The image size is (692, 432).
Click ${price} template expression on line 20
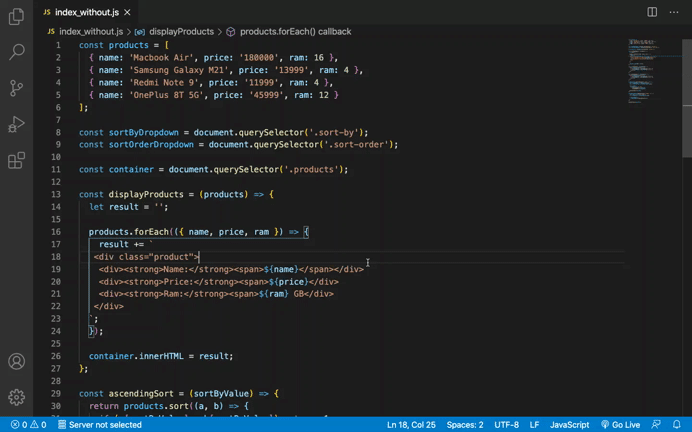289,282
